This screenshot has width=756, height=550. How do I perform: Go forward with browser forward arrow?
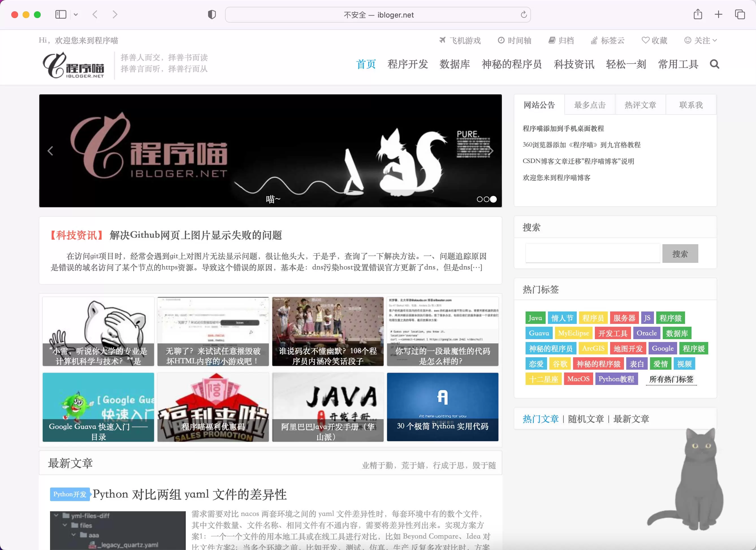pos(115,15)
